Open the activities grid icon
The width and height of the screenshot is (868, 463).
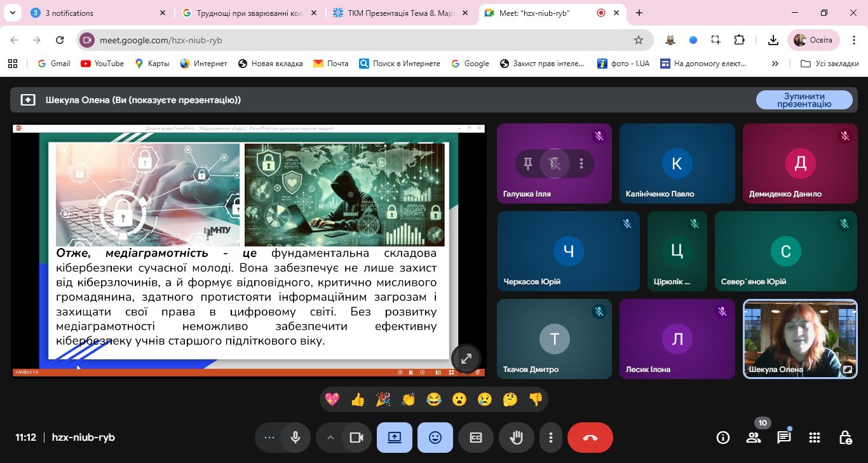[814, 438]
